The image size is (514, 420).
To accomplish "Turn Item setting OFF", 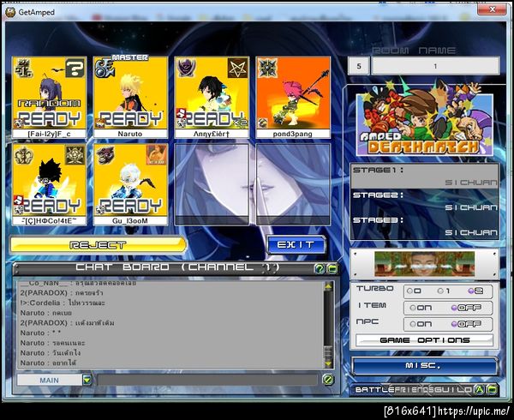I will [466, 308].
